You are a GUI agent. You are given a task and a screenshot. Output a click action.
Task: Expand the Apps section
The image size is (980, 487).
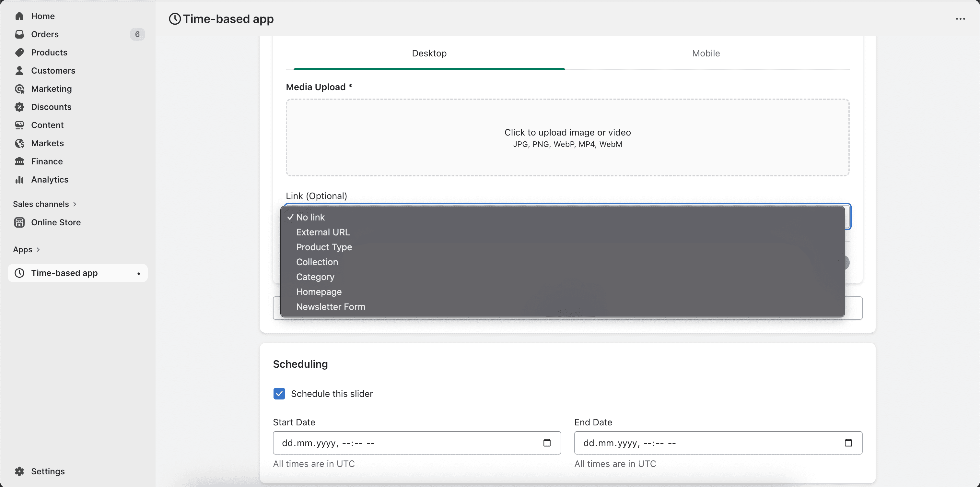[x=27, y=249]
